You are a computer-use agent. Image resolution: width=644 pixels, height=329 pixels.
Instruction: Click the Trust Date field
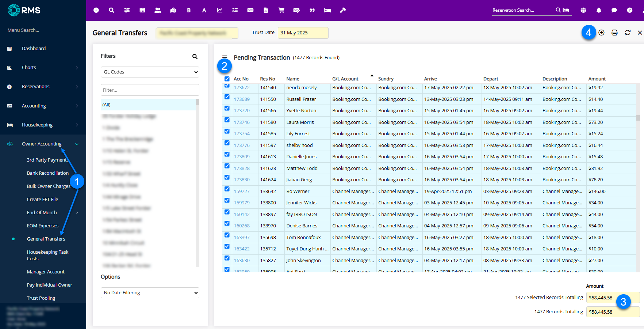(303, 33)
